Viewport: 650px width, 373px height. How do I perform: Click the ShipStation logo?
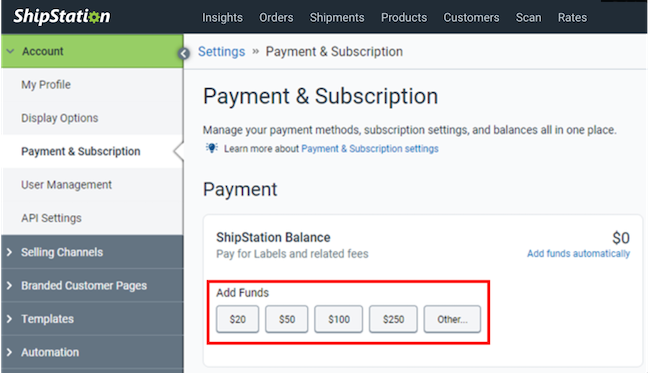pos(62,17)
